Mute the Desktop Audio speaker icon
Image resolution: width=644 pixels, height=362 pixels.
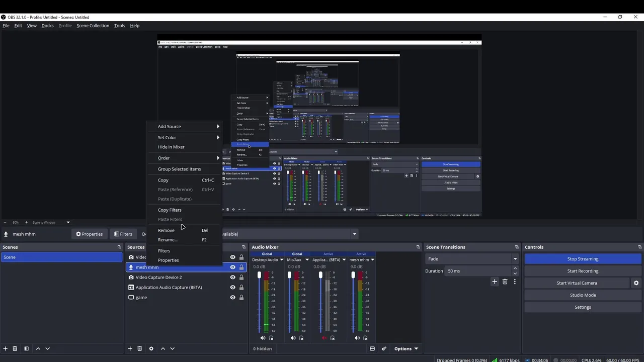tap(263, 338)
